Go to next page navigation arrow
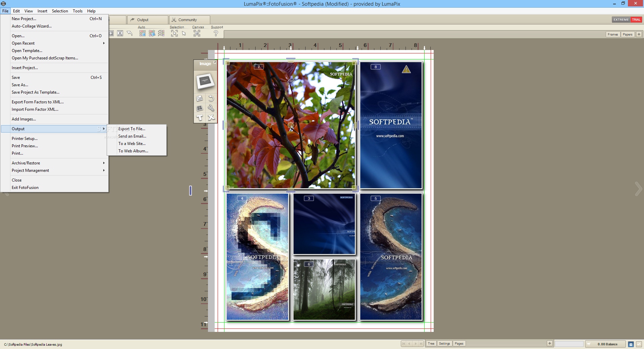The image size is (644, 349). (x=416, y=344)
